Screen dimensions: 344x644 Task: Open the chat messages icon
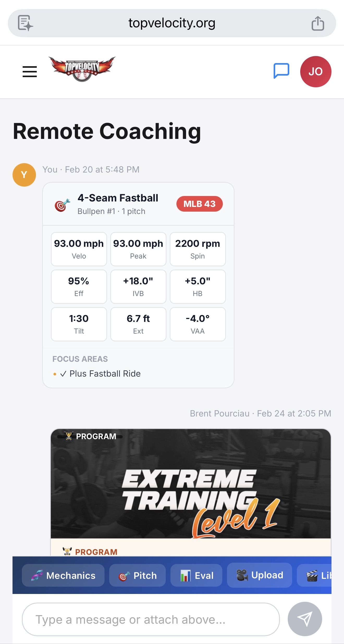coord(281,71)
